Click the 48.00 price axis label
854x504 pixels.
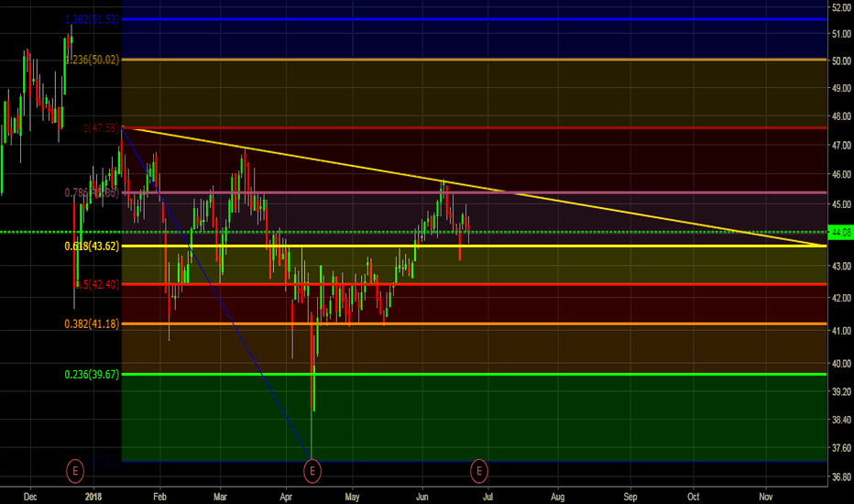841,116
